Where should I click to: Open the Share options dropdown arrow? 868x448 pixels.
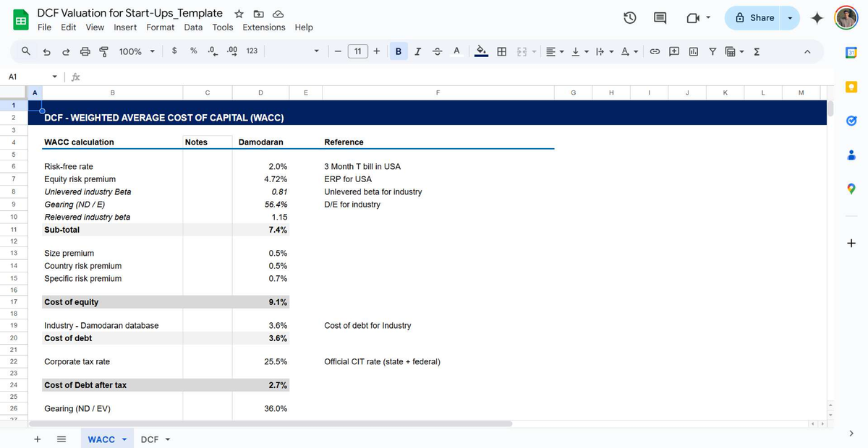click(x=791, y=18)
